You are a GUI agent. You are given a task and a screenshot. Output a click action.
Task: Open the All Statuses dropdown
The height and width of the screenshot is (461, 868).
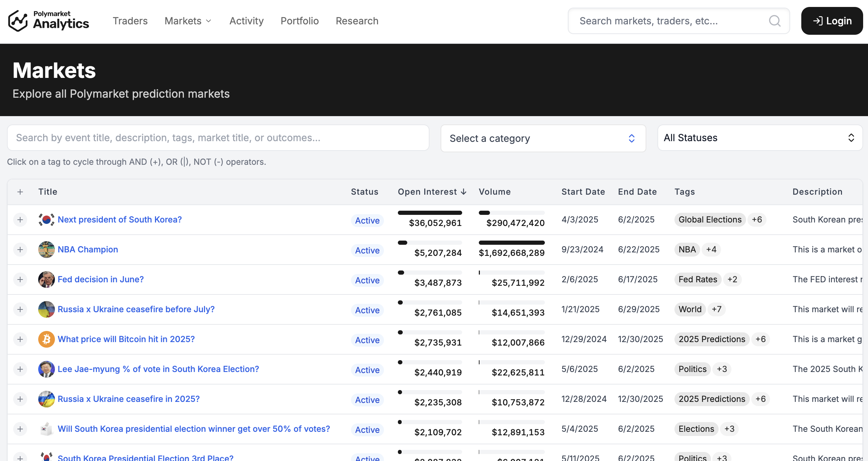click(760, 138)
